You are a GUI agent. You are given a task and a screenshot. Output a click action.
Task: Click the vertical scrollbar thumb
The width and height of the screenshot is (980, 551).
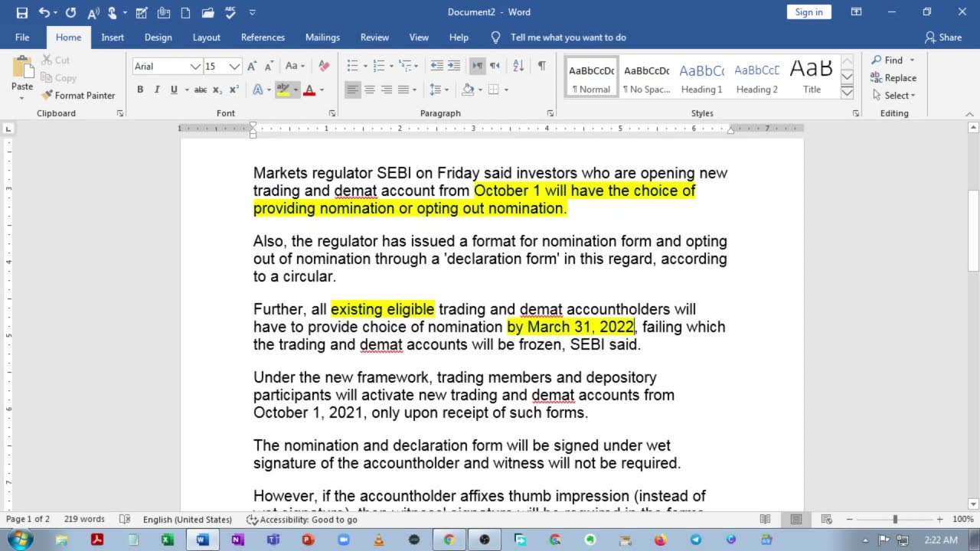[x=973, y=230]
